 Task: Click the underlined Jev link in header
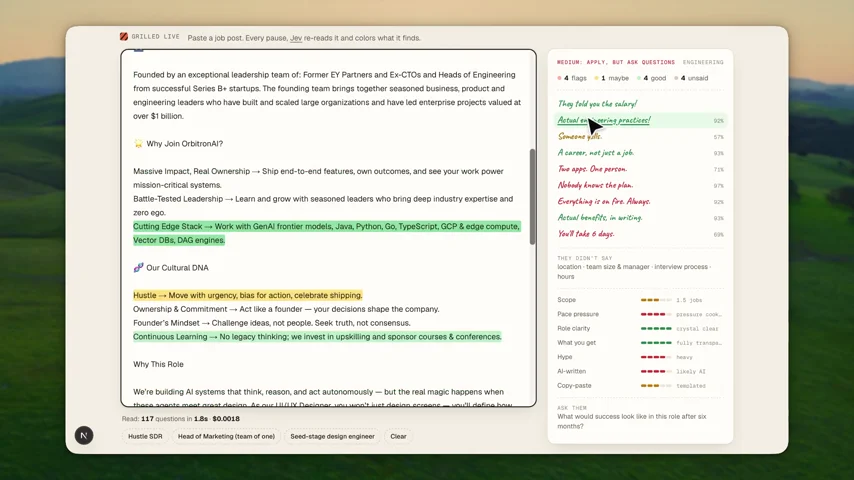[296, 38]
